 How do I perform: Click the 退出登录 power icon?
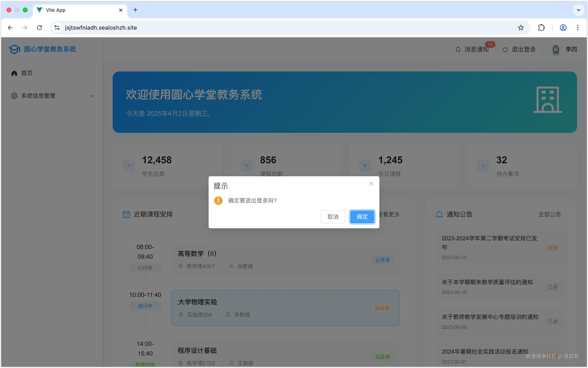tap(505, 49)
